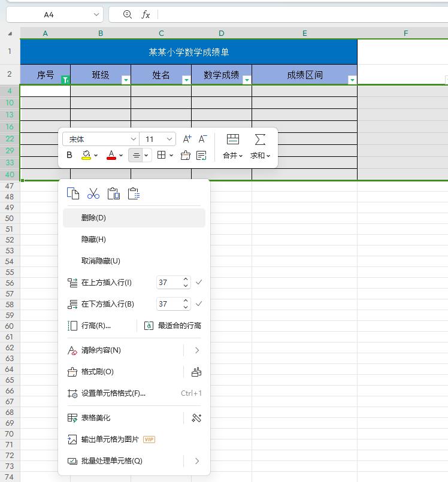Confirm insert rows above checkmark

point(199,282)
